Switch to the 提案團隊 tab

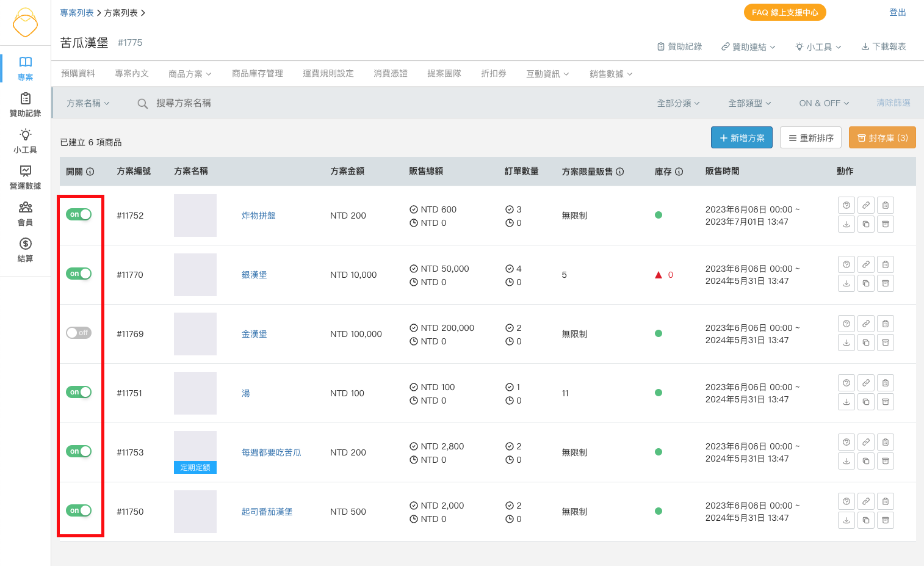[x=444, y=73]
